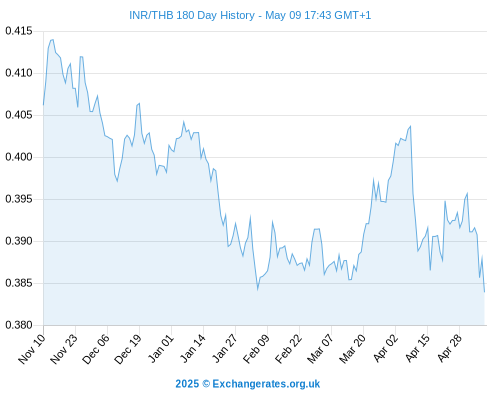The image size is (495, 400).
Task: Select the Apr 02 x-axis date label
Action: point(385,349)
